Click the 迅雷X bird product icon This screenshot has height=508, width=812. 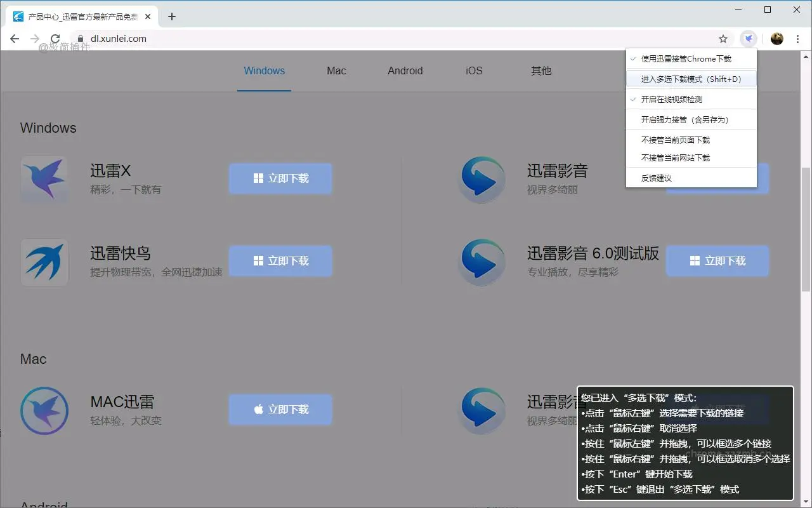pyautogui.click(x=44, y=179)
